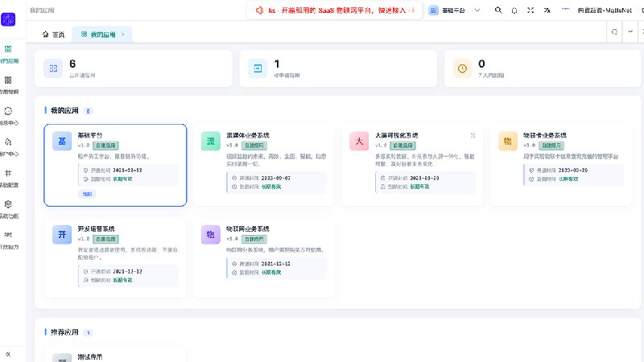Click the purple app logo at top left
The height and width of the screenshot is (362, 644).
click(x=8, y=19)
